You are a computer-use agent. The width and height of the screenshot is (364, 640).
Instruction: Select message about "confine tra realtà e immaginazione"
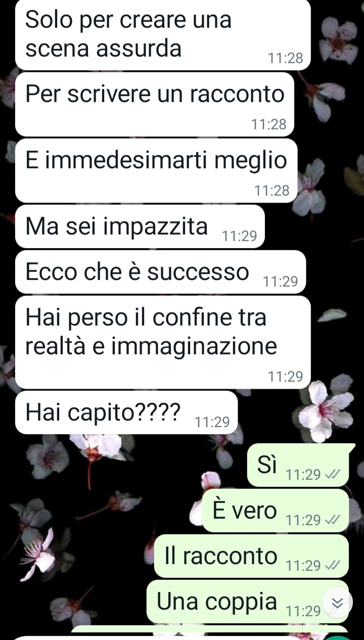[x=163, y=342]
